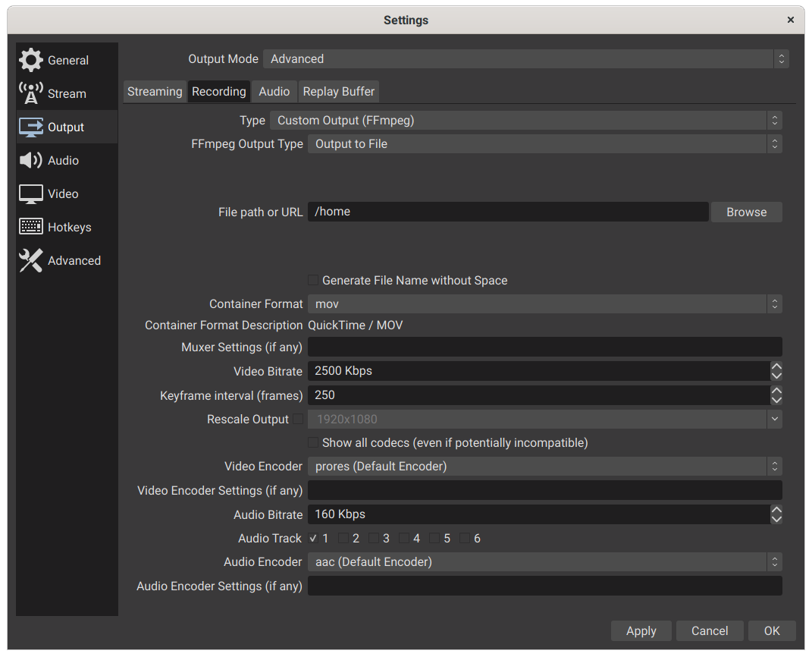The width and height of the screenshot is (812, 657).
Task: Click the Output monitor icon
Action: pyautogui.click(x=30, y=127)
